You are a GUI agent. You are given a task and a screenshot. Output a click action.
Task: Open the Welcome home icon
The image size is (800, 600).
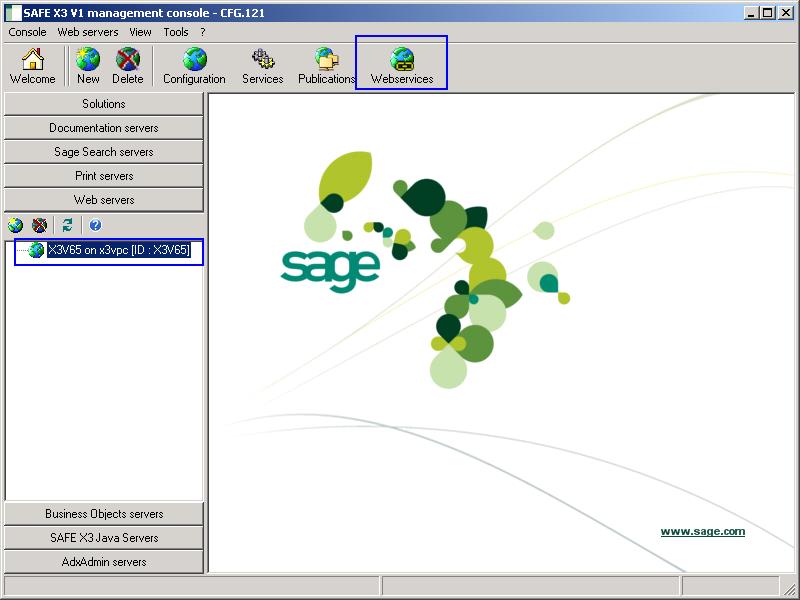point(33,66)
